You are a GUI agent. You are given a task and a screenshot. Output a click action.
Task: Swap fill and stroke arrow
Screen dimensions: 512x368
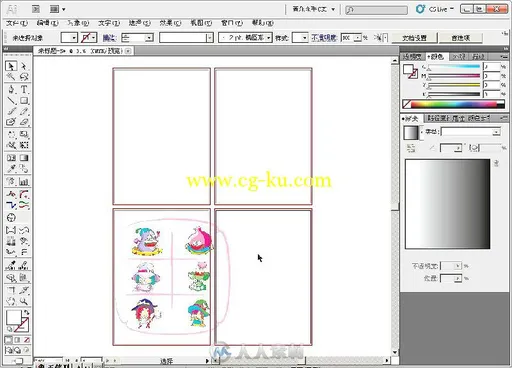point(26,313)
